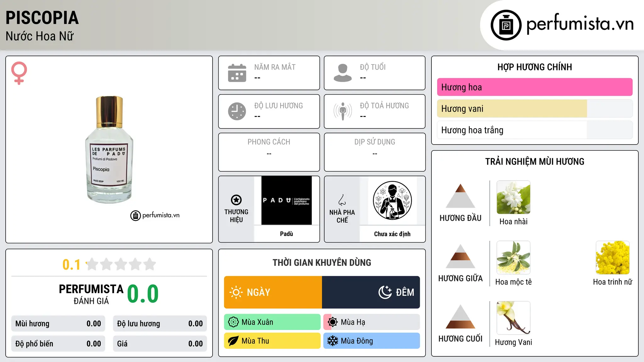The width and height of the screenshot is (644, 362).
Task: Click the Piscopia perfume bottle photo
Action: coord(109,150)
